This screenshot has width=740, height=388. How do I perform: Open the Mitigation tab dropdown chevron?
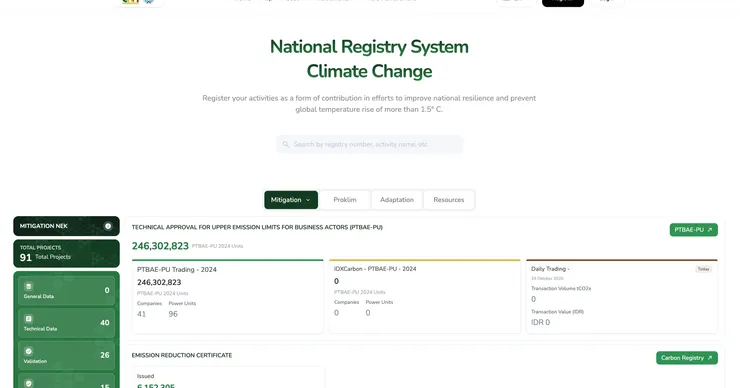click(x=308, y=200)
